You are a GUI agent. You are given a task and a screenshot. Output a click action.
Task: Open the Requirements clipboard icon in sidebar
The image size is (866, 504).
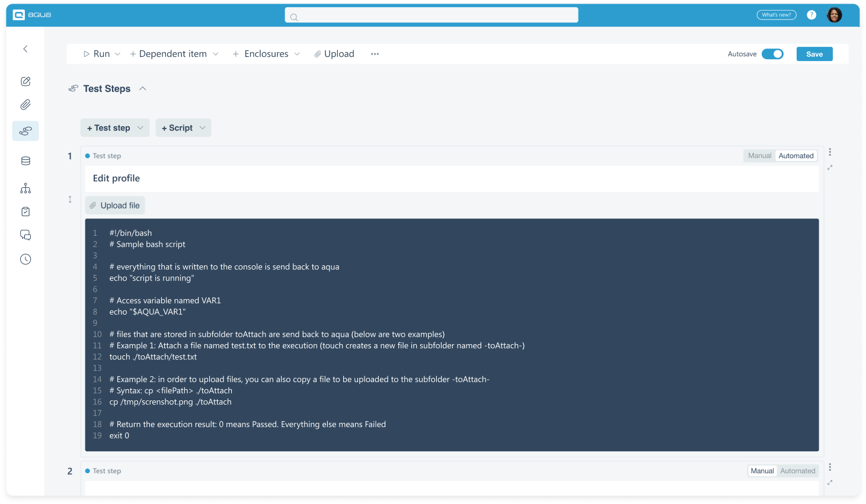[25, 211]
